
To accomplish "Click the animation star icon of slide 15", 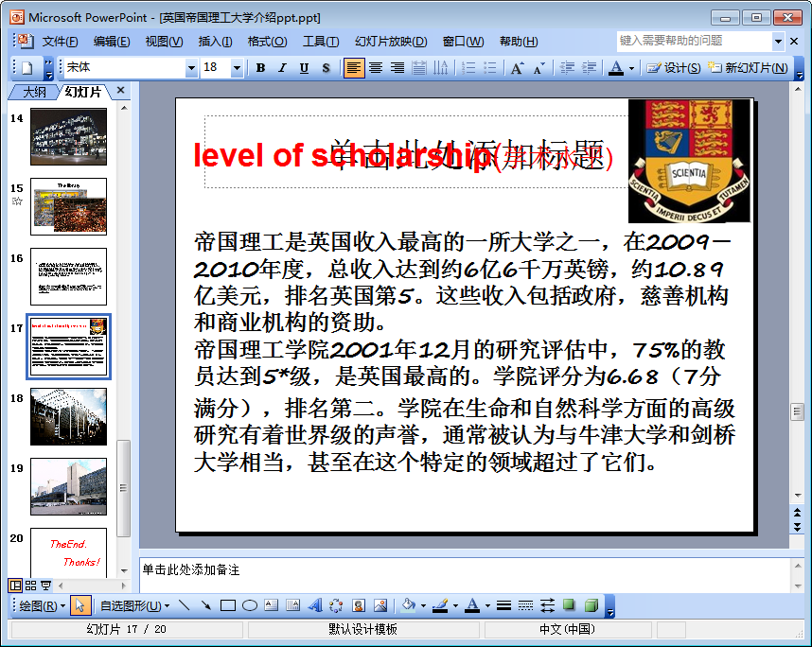I will point(17,201).
